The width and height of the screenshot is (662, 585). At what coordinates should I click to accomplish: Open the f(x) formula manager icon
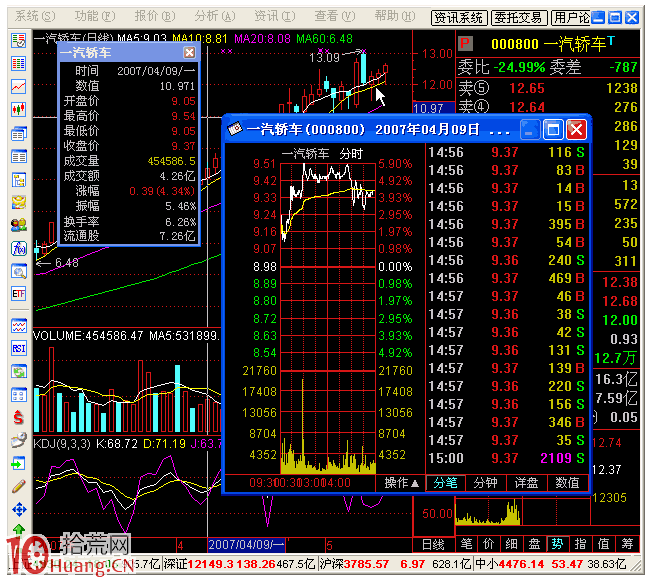click(19, 248)
